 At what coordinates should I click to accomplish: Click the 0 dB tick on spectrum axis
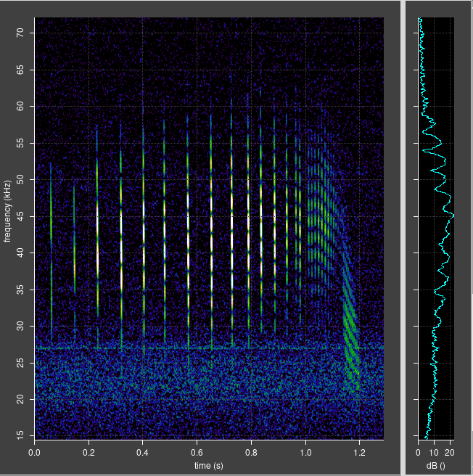(418, 451)
